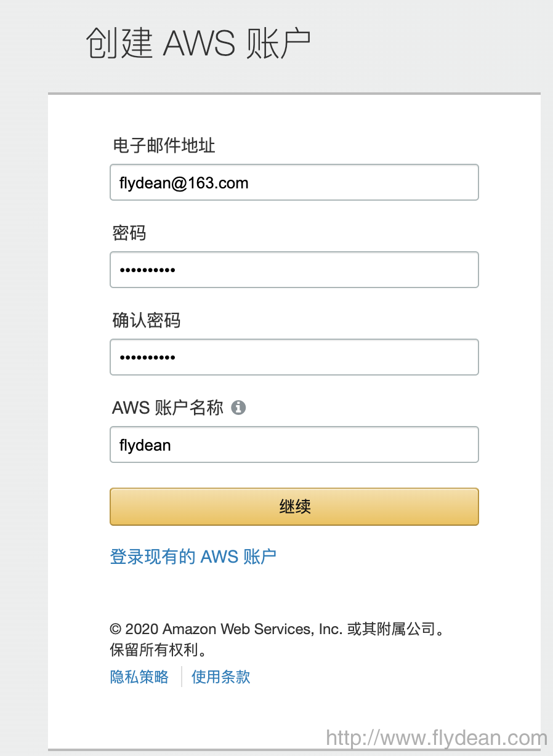
Task: Focus the 电子邮件地址 email input field
Action: 294,182
